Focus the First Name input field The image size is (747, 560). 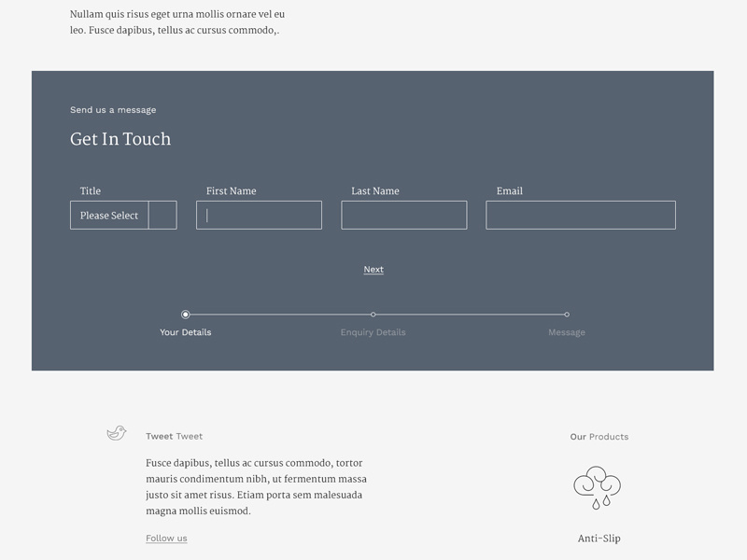pyautogui.click(x=259, y=216)
